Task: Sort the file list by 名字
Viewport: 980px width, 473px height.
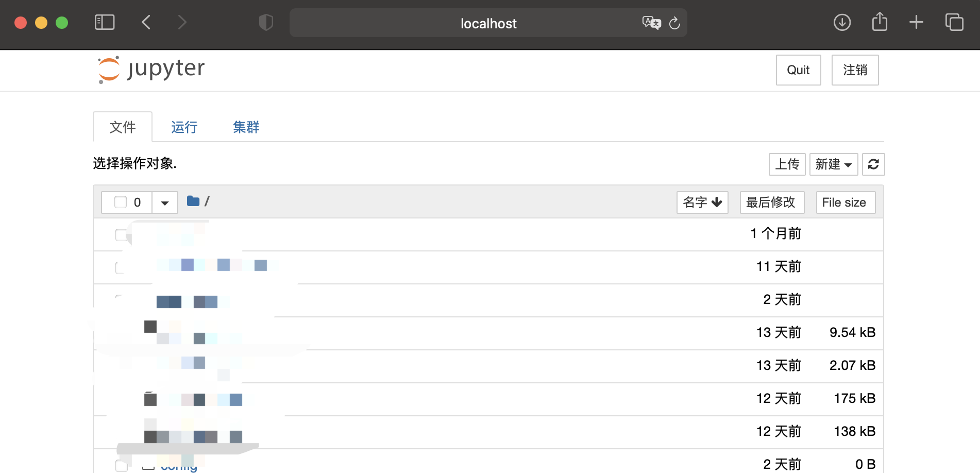Action: coord(702,202)
